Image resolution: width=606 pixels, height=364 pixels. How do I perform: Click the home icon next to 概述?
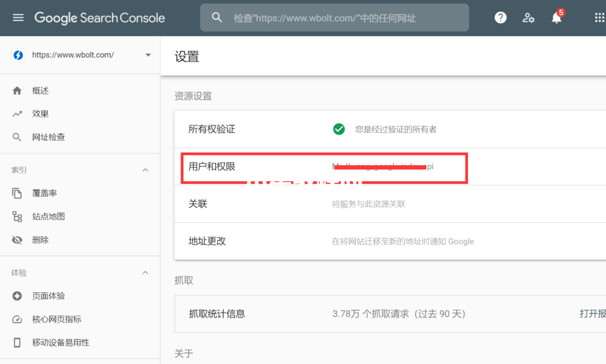17,91
